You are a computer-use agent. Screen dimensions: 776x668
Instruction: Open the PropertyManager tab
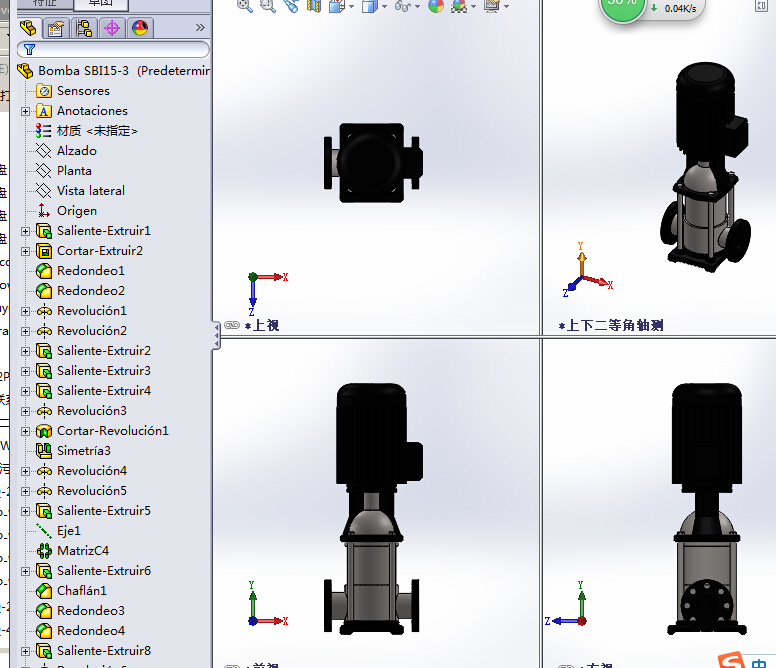point(56,28)
